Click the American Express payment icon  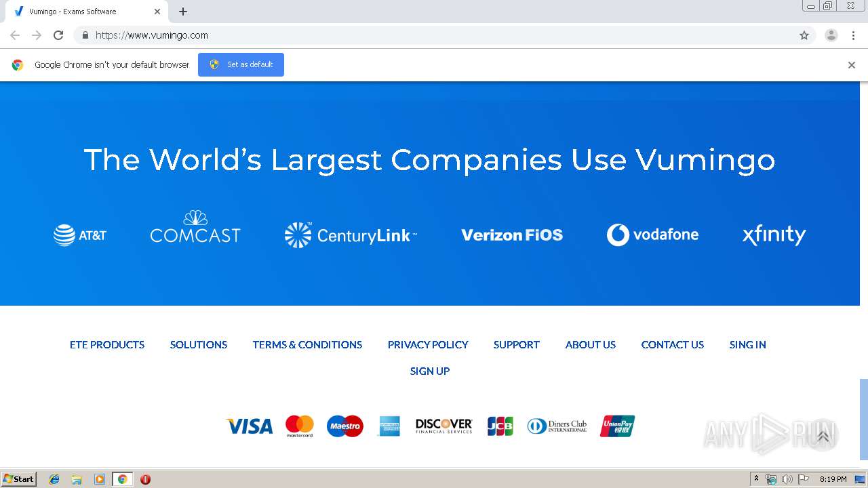389,426
